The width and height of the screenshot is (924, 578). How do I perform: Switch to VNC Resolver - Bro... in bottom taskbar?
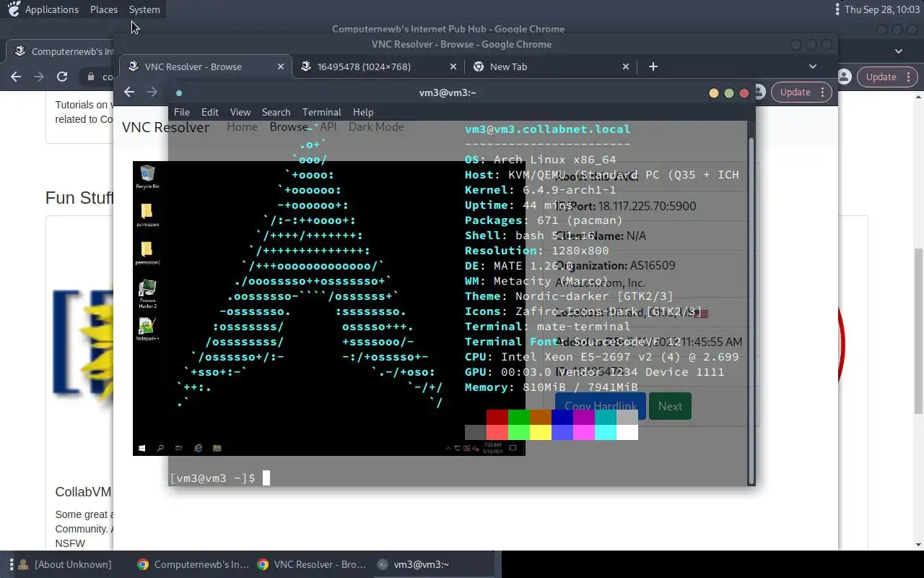(313, 564)
